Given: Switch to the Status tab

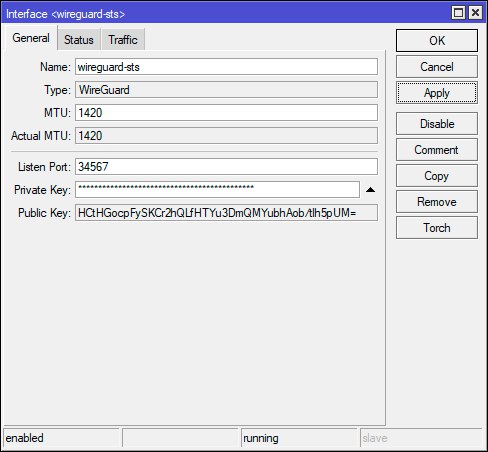Looking at the screenshot, I should 79,40.
